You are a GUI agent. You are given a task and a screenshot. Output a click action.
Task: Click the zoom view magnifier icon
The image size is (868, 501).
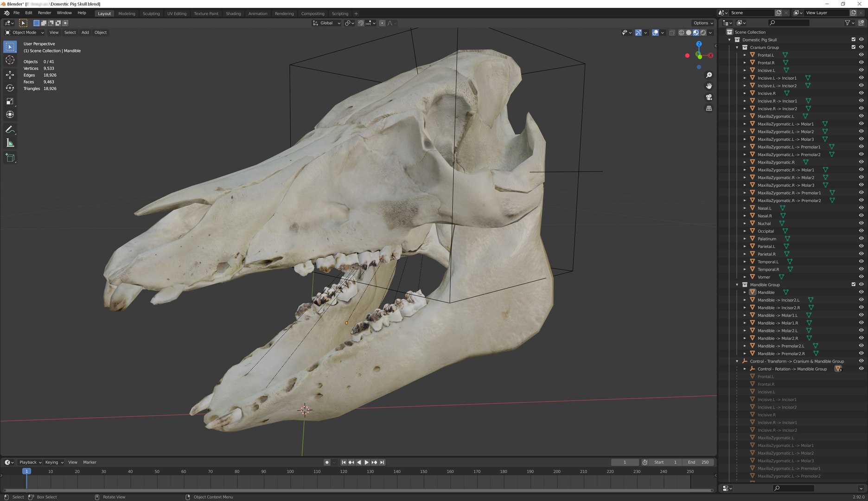(709, 75)
